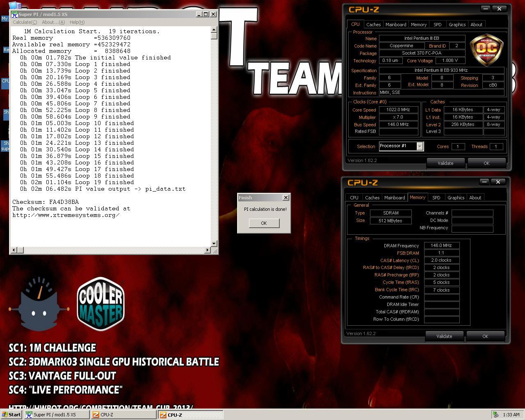Open the Help menu in Super PI
525x420 pixels.
tap(77, 22)
